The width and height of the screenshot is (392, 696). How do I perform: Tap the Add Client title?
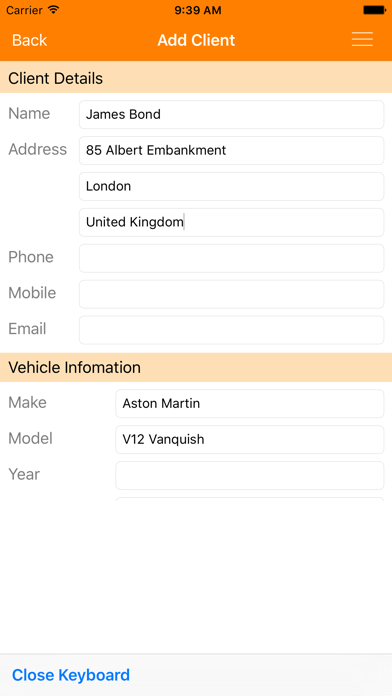click(196, 40)
